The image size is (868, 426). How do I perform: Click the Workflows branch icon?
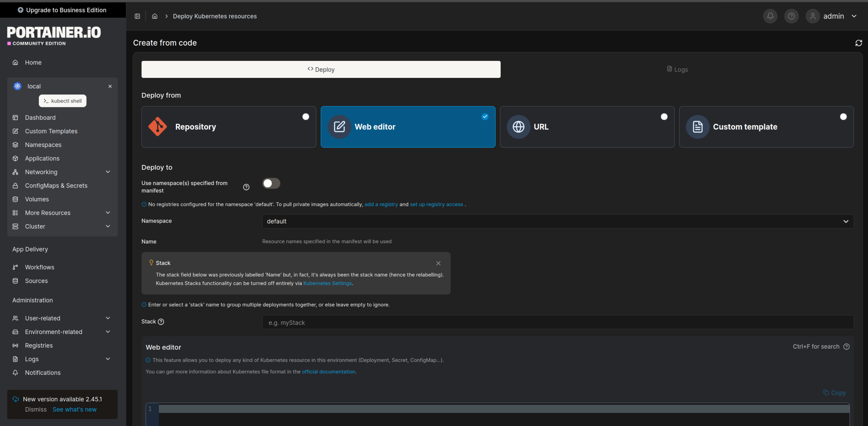15,267
